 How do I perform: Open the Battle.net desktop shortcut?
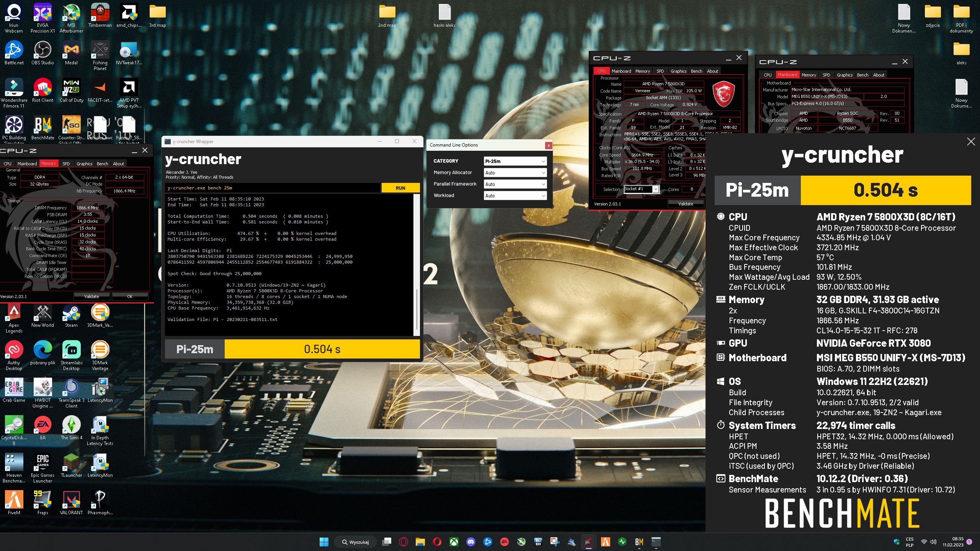click(14, 53)
